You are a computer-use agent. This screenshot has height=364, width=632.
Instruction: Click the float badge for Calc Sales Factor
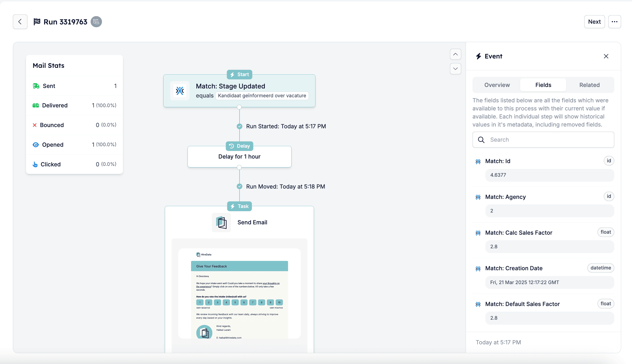coord(606,232)
